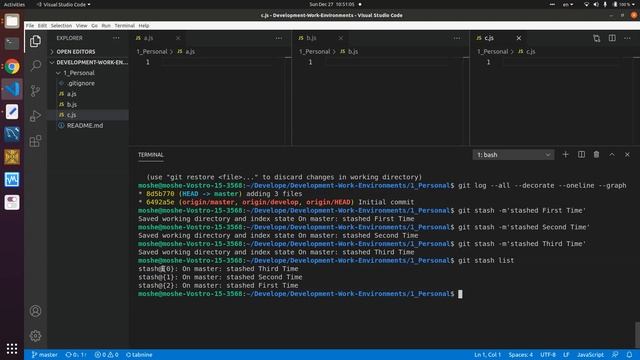Click the master branch in status bar
This screenshot has height=360, width=640.
(44, 355)
